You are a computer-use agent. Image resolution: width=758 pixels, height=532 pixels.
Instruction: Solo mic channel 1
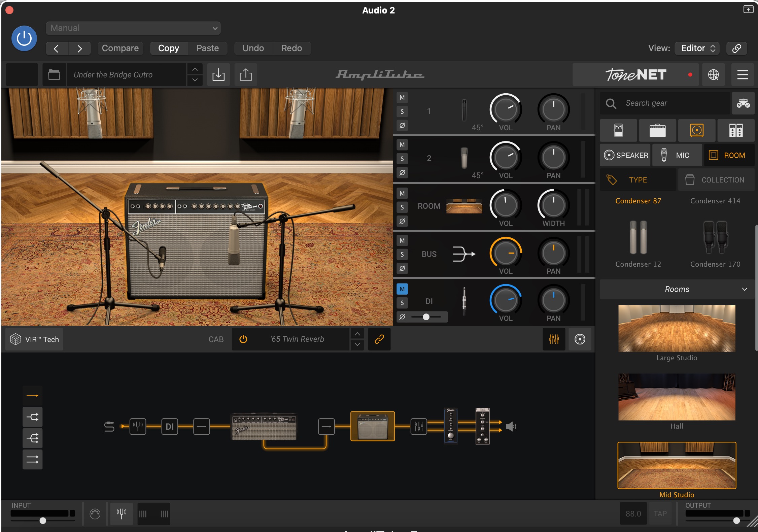(x=402, y=111)
